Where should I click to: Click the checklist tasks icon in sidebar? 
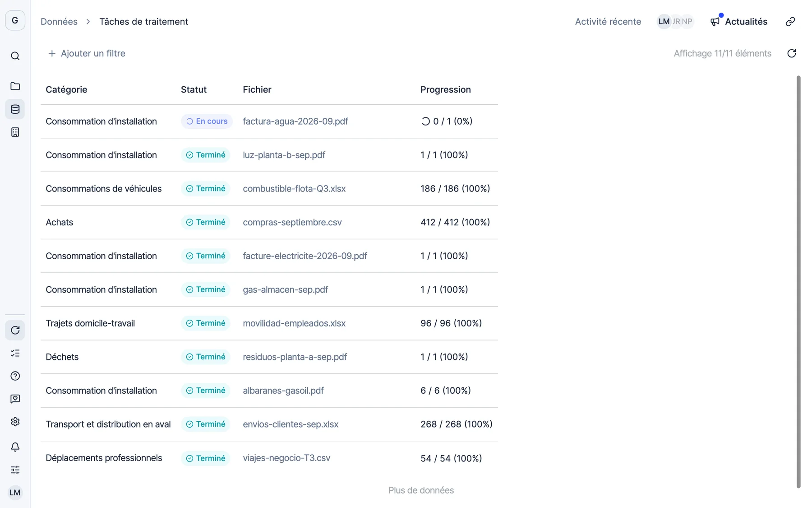click(x=15, y=353)
